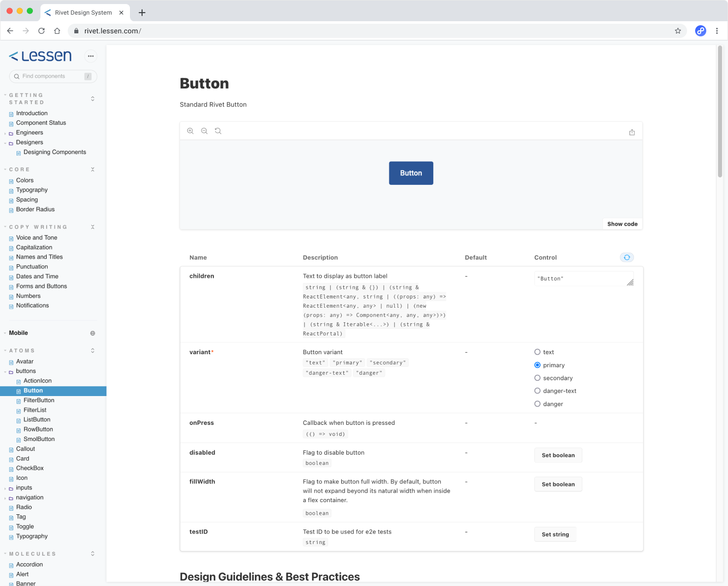The height and width of the screenshot is (586, 728).
Task: Reset controls with the circular arrows icon
Action: coord(627,258)
